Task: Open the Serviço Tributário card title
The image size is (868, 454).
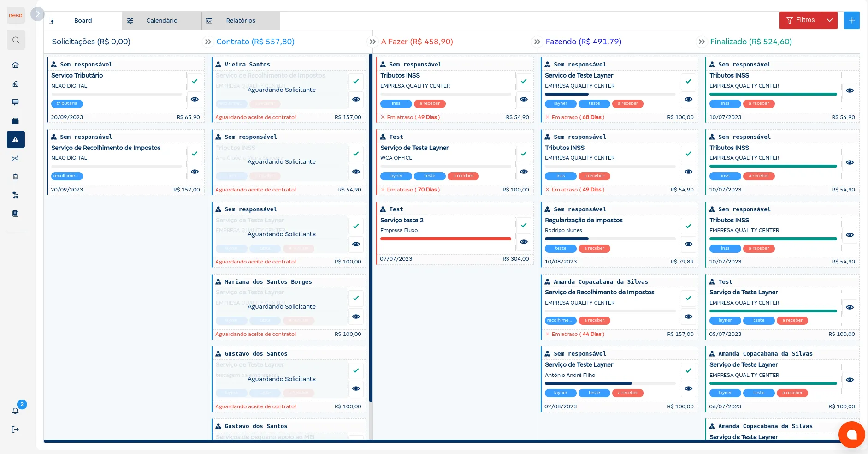Action: click(x=77, y=75)
